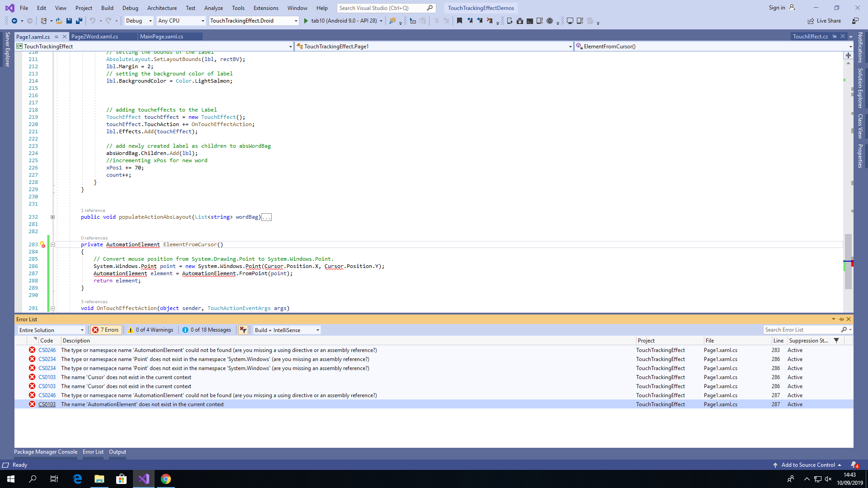Open notifications bell in status bar
868x488 pixels.
(x=854, y=465)
